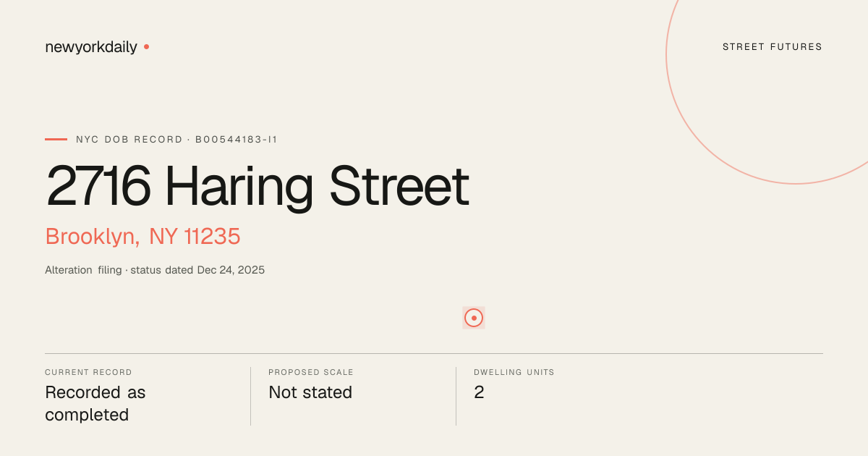Screen dimensions: 868x456
Task: Click the horizontal divider above the stats
Action: click(434, 353)
